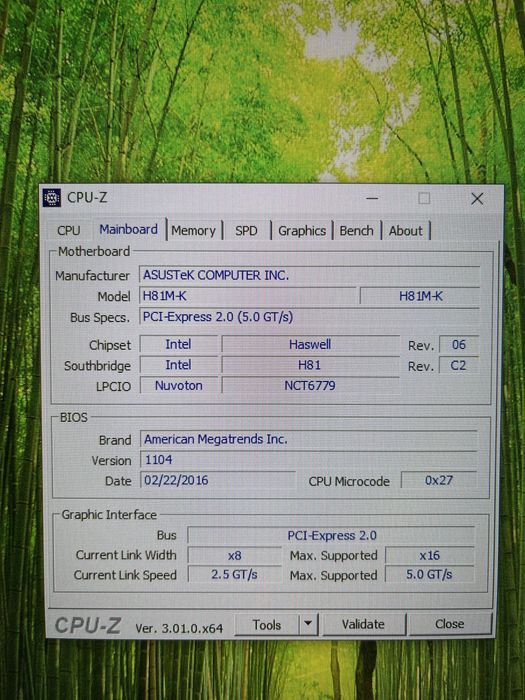This screenshot has width=525, height=700.
Task: Click the CPU-Z logo at bottom left
Action: (88, 625)
